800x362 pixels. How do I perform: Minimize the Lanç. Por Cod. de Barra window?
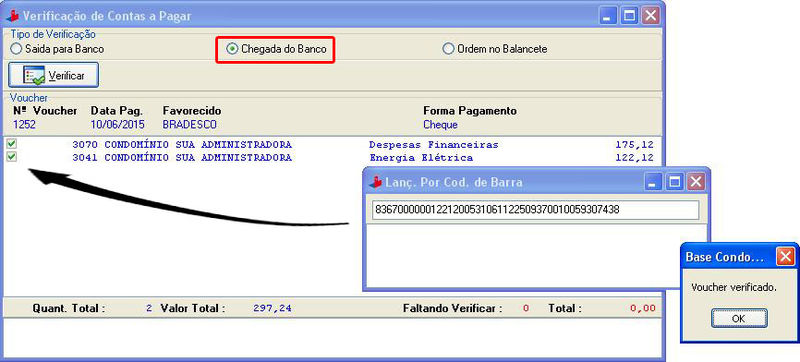pyautogui.click(x=653, y=182)
